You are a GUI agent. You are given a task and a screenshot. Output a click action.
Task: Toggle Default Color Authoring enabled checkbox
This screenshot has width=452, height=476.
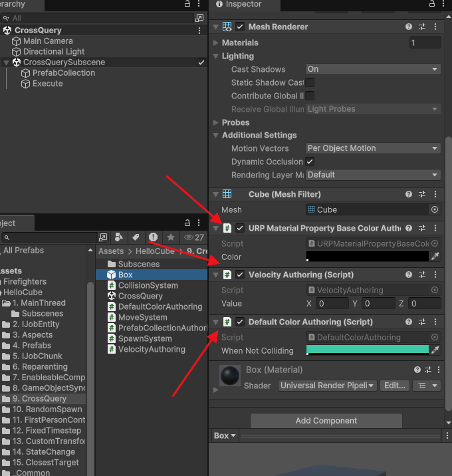click(x=240, y=322)
